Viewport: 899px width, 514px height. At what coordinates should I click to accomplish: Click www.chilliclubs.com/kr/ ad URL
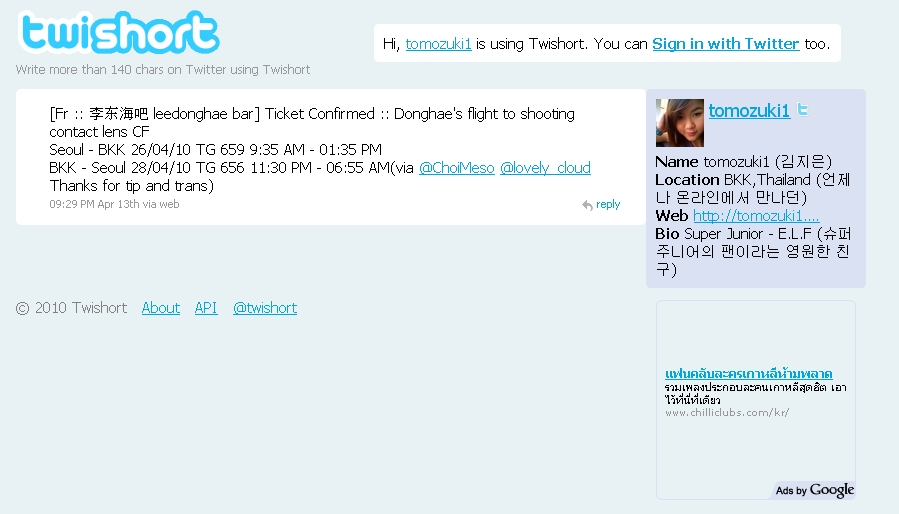tap(727, 412)
